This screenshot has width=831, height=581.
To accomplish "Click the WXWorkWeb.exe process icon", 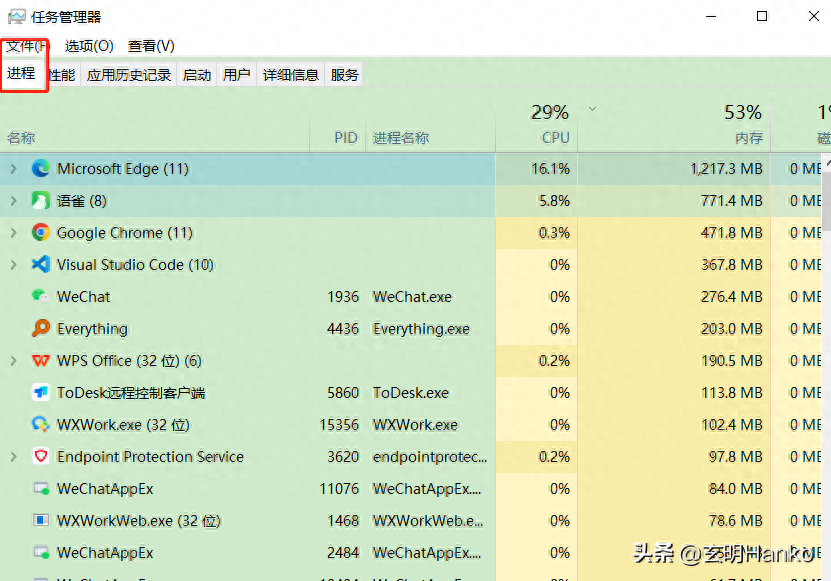I will tap(41, 521).
